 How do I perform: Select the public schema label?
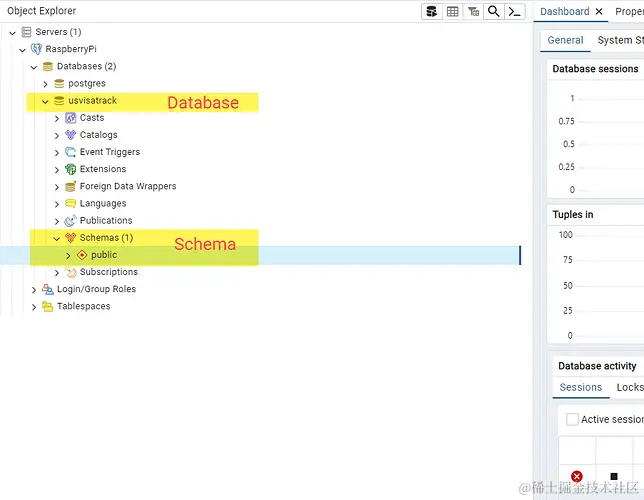[104, 255]
